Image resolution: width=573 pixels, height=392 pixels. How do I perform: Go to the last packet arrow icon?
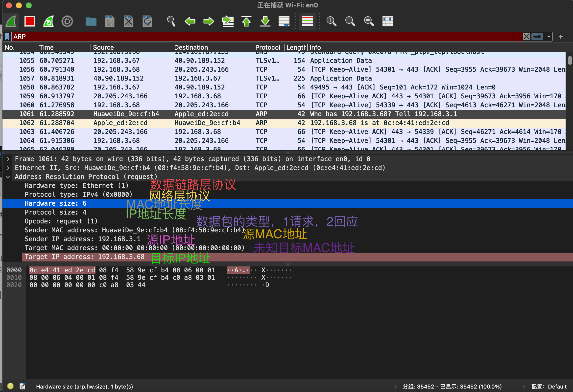pyautogui.click(x=265, y=21)
